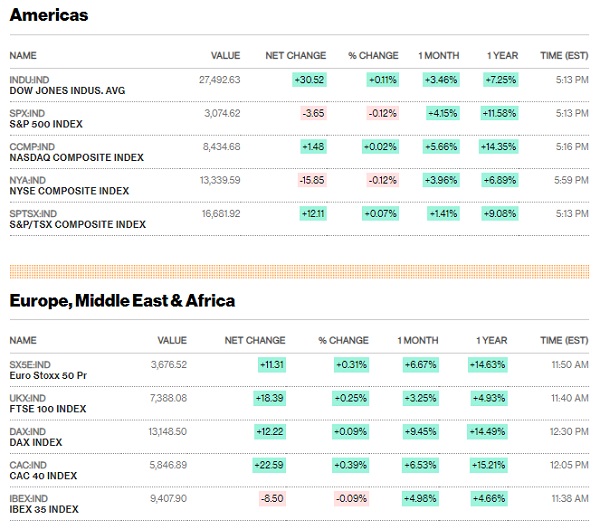Click Europe table VALUE column header

point(172,340)
